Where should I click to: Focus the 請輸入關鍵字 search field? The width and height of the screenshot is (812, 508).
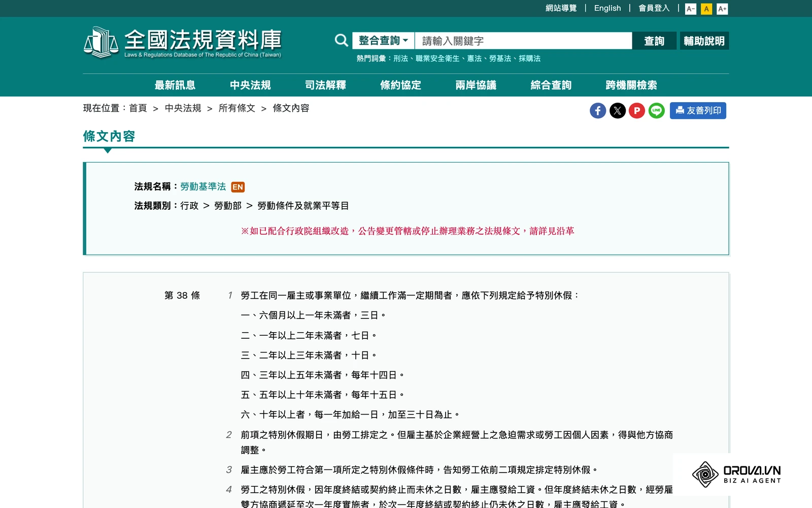[x=523, y=41]
